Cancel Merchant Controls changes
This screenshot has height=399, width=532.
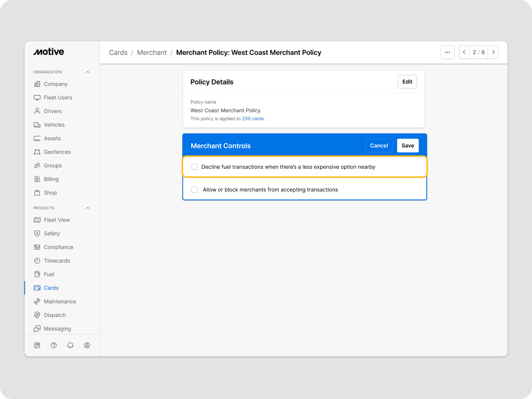pos(379,145)
